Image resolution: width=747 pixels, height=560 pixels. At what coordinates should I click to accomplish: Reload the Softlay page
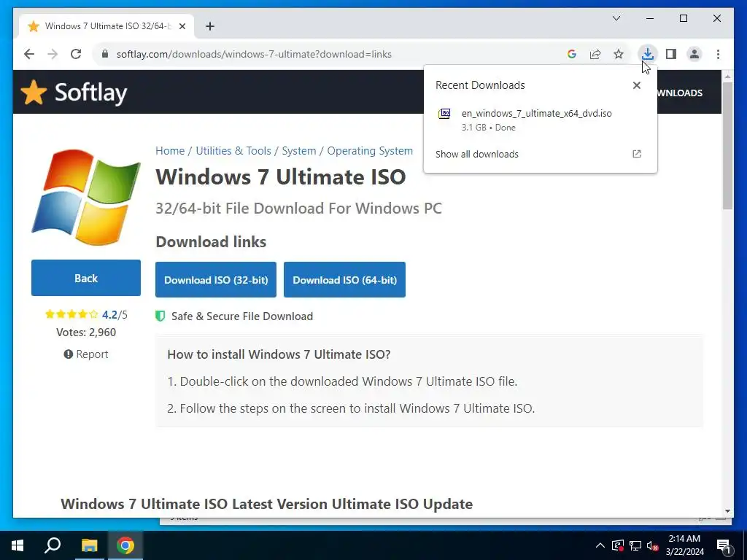[76, 54]
